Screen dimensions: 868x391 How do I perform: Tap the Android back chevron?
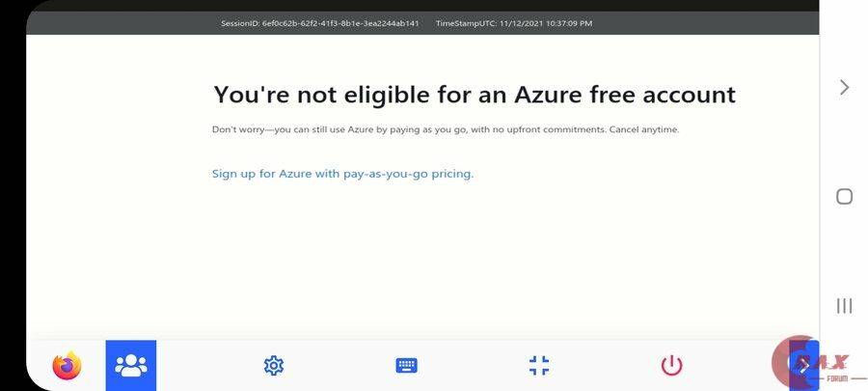[844, 87]
